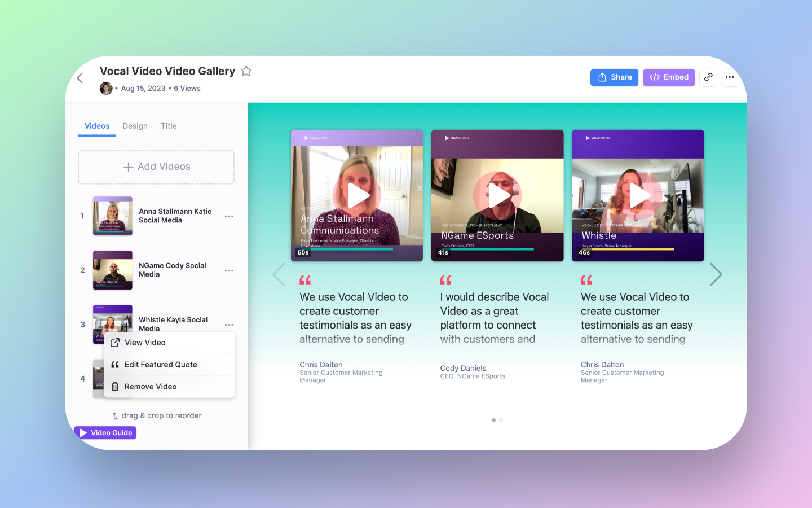Select the second carousel page dot

(x=501, y=420)
